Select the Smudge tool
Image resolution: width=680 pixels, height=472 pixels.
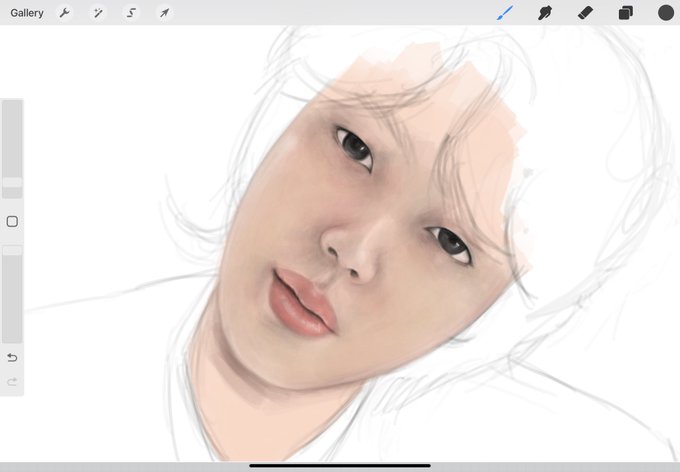coord(545,13)
